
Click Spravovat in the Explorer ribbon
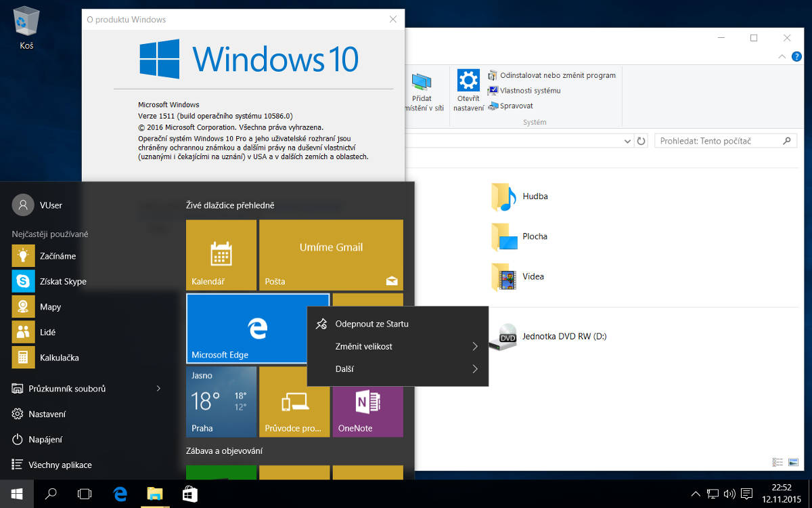[x=511, y=106]
